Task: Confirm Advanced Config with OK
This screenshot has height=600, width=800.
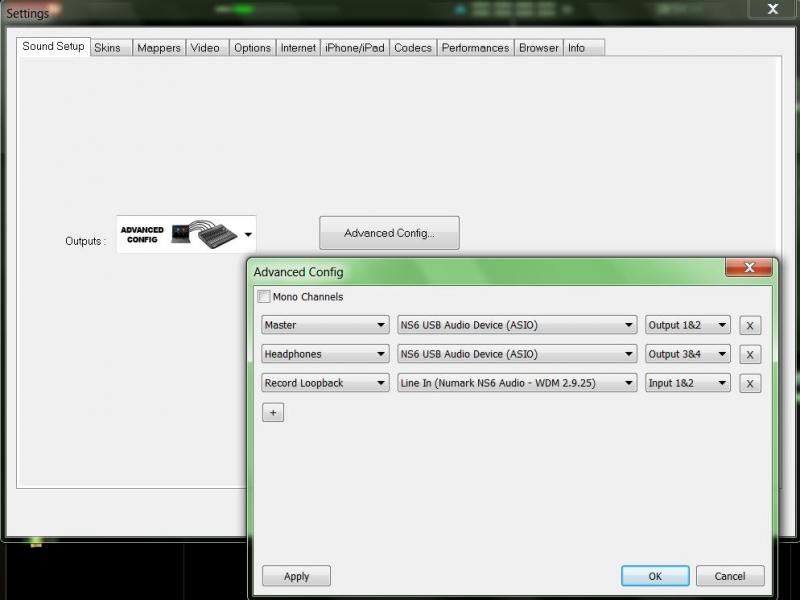Action: tap(655, 576)
